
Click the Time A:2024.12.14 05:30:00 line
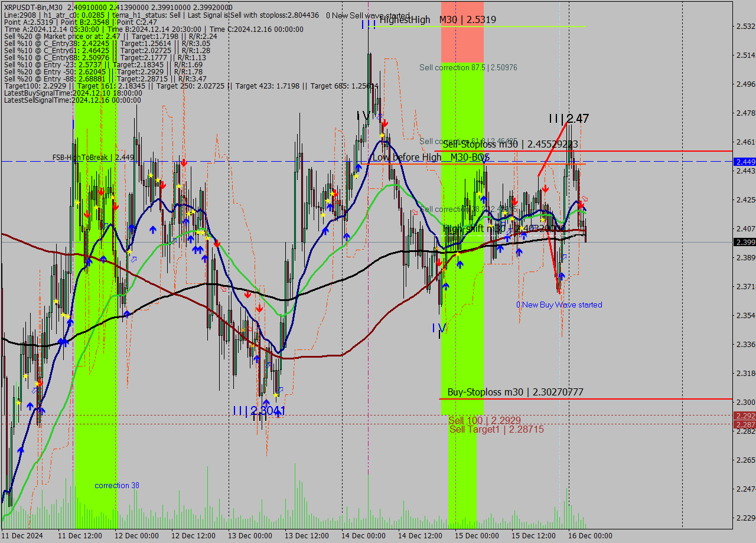pos(154,29)
